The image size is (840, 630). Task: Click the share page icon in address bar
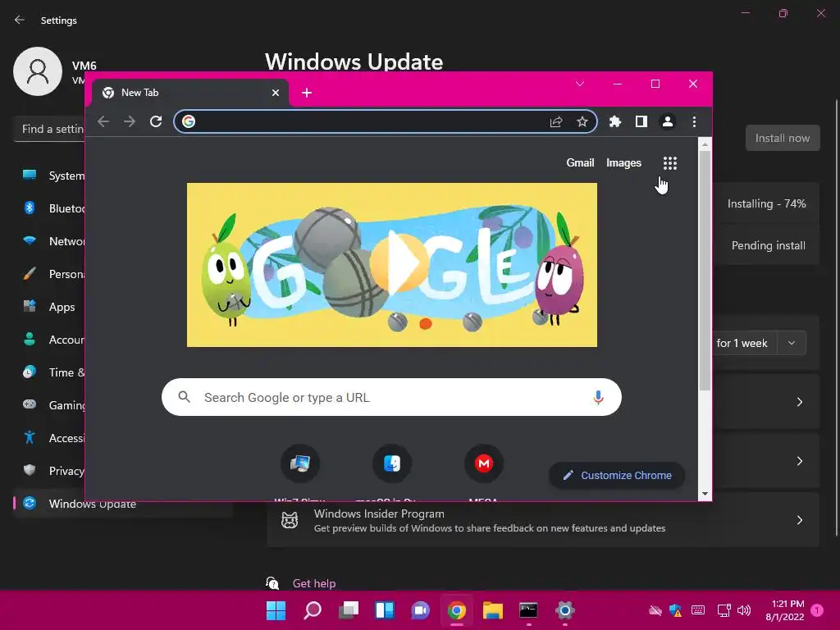click(x=556, y=121)
